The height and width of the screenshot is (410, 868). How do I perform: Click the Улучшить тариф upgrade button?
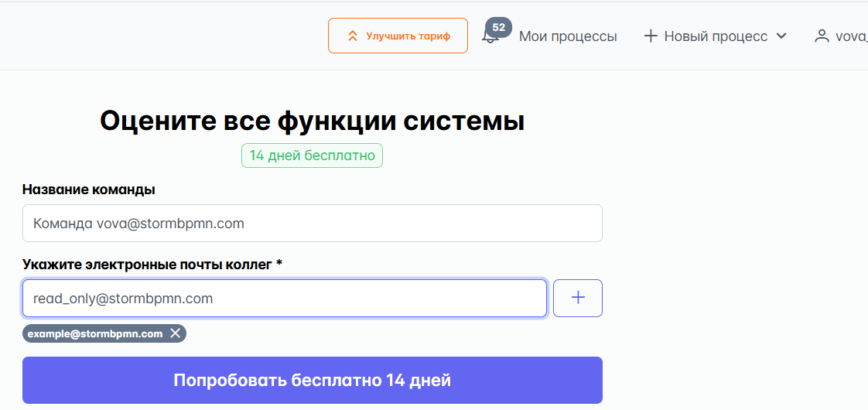(398, 36)
